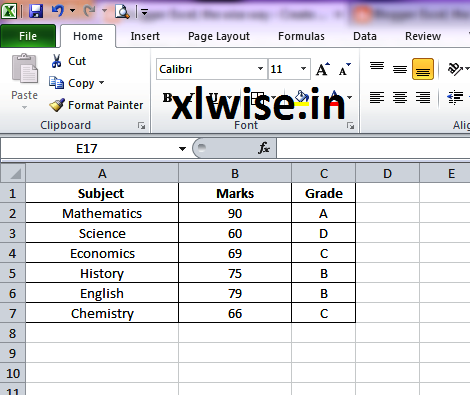Click the Copy button

72,83
